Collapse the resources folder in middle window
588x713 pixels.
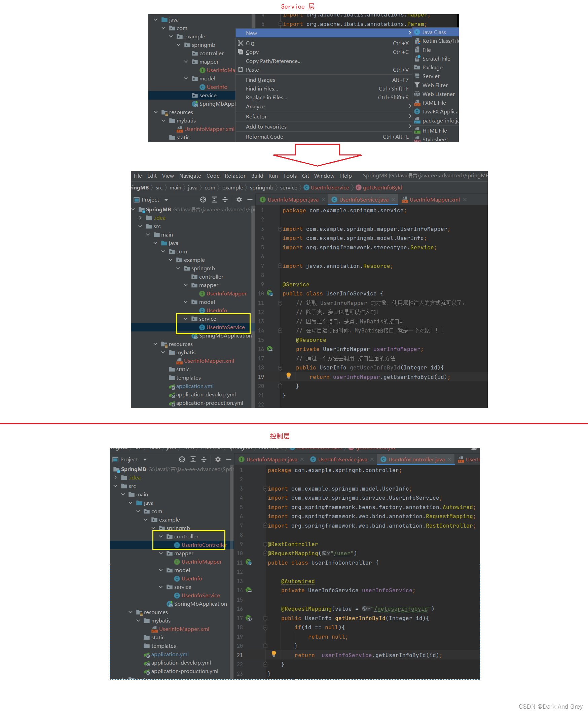click(x=155, y=344)
